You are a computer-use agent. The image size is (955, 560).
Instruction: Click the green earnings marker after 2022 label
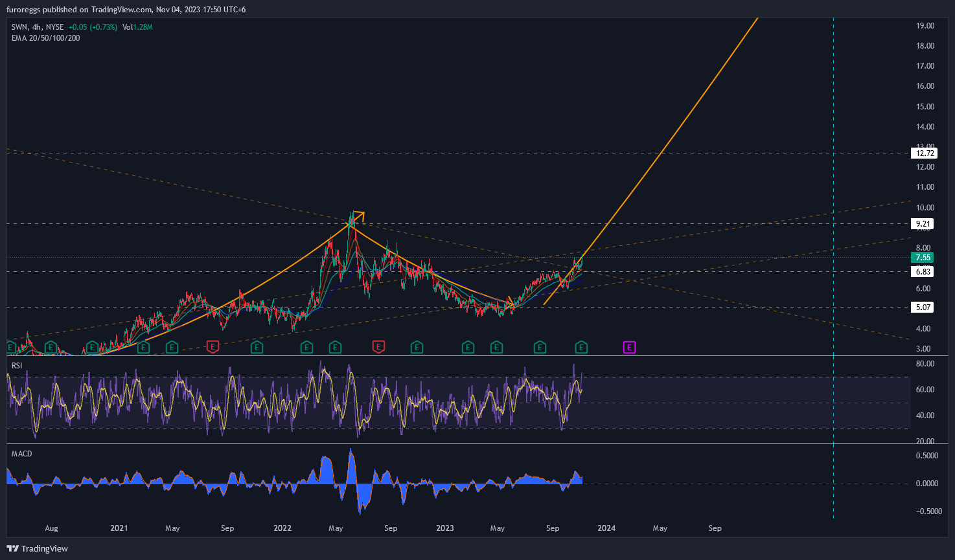(x=306, y=348)
